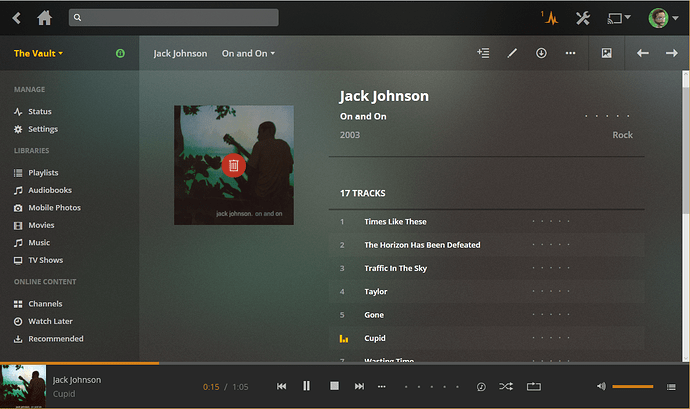Go back using the top-left chevron
This screenshot has width=690, height=409.
tap(17, 18)
